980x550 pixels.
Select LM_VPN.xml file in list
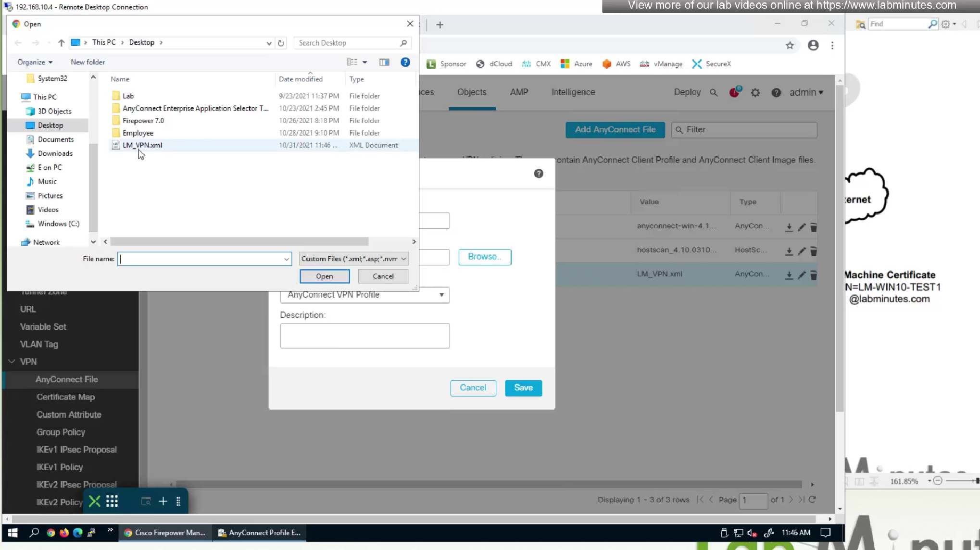[142, 145]
